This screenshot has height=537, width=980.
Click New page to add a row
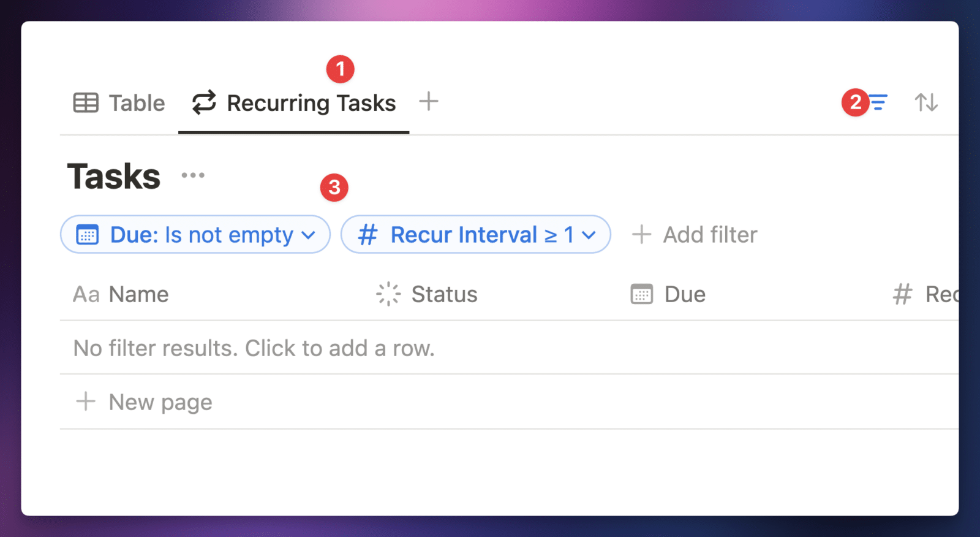(x=159, y=402)
